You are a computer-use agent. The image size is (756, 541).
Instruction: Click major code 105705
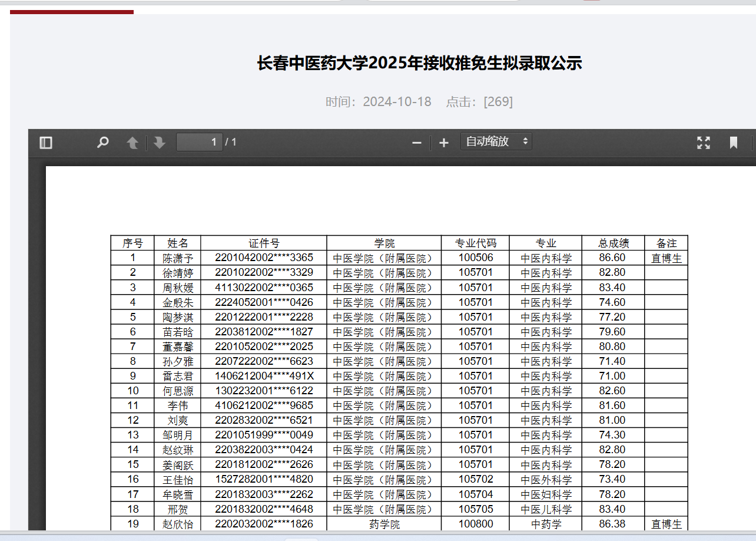click(476, 509)
